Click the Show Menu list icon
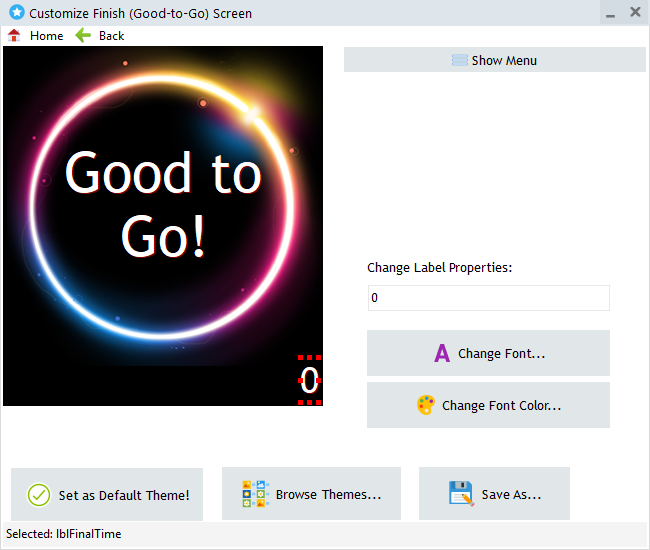This screenshot has width=650, height=550. (460, 60)
